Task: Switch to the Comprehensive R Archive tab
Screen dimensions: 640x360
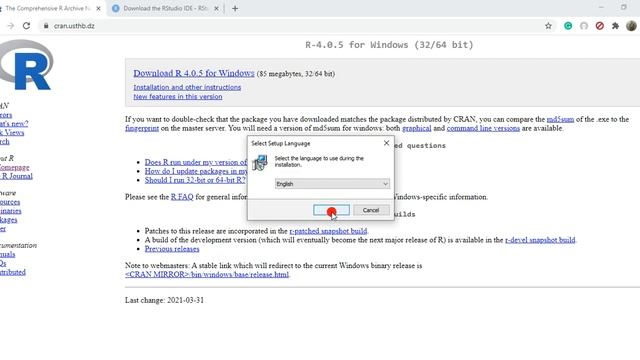Action: [51, 8]
